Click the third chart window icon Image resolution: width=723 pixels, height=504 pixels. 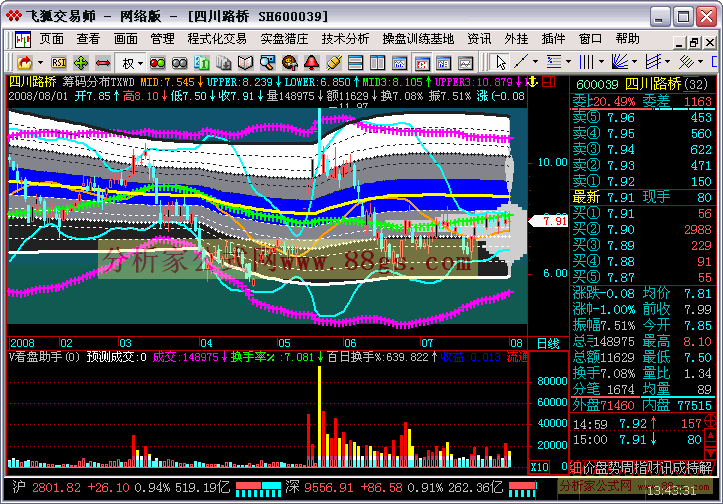444,63
